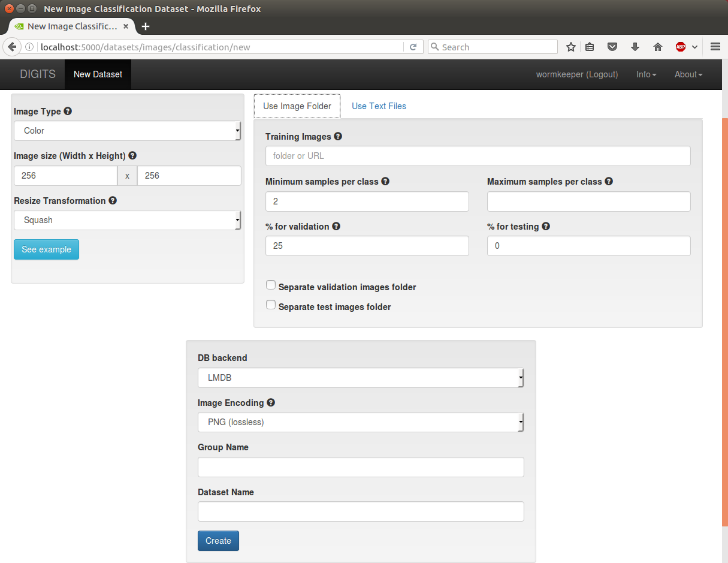Click the See example button

coord(46,249)
